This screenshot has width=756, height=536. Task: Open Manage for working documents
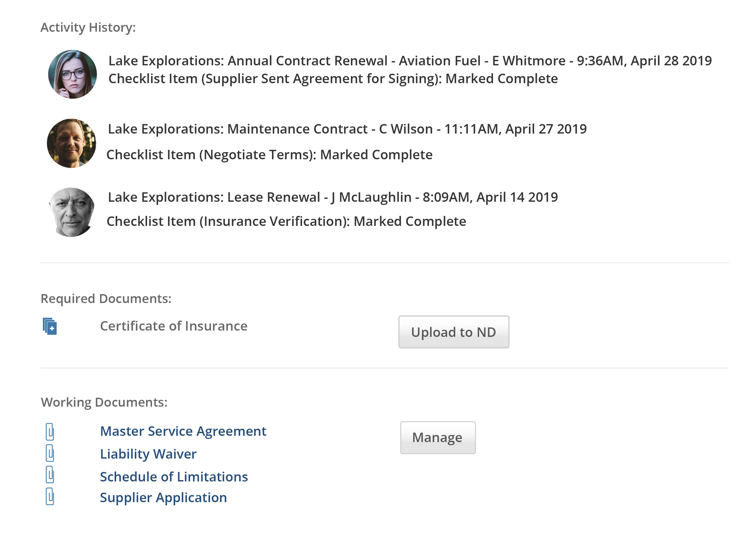pos(438,438)
